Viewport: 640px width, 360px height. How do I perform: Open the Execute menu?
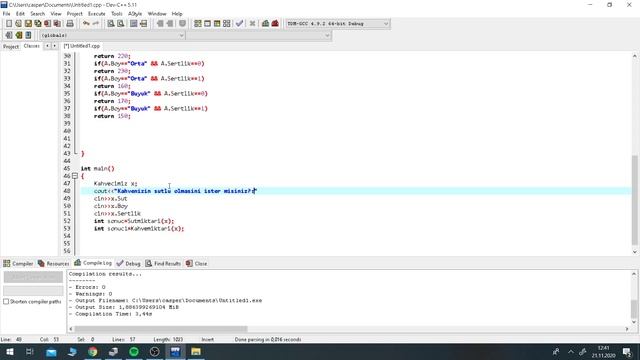(97, 13)
